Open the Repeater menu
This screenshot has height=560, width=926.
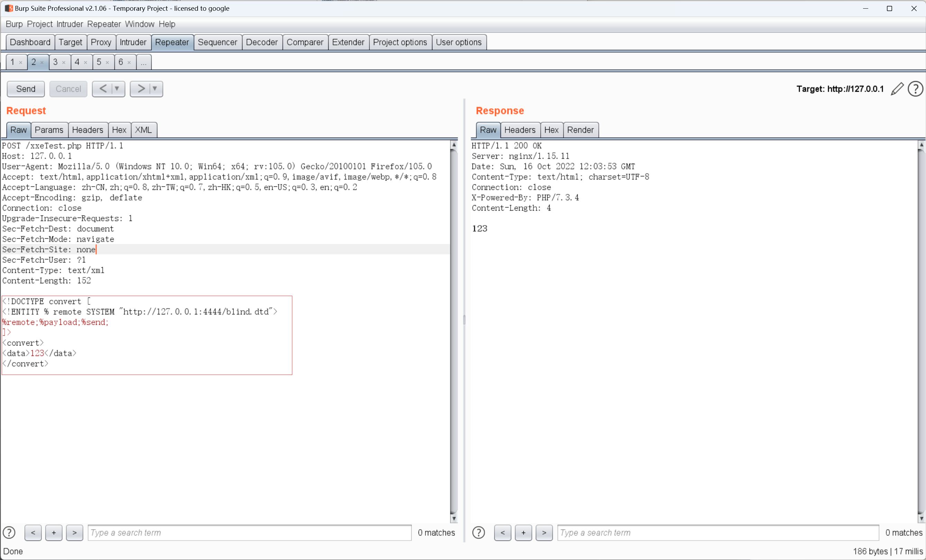[x=104, y=24]
